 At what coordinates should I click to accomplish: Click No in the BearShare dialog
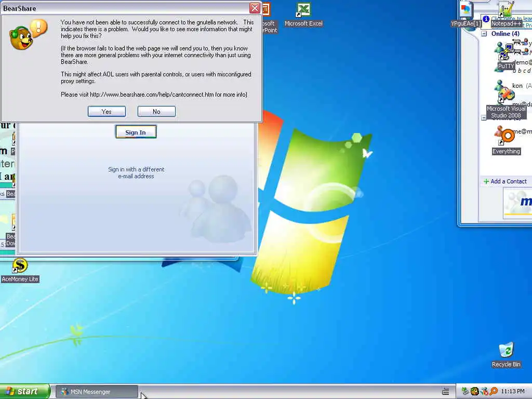point(156,111)
